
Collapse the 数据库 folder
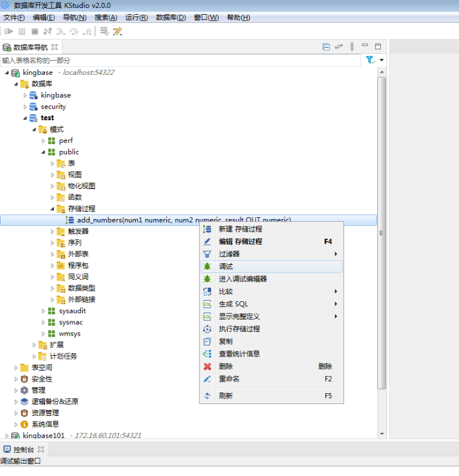tap(16, 84)
